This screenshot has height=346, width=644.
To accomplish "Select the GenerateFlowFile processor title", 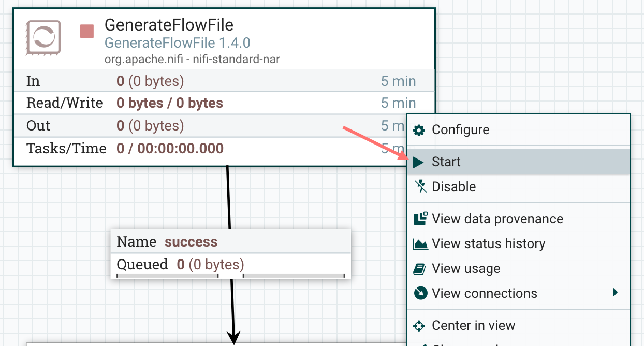I will (x=169, y=24).
